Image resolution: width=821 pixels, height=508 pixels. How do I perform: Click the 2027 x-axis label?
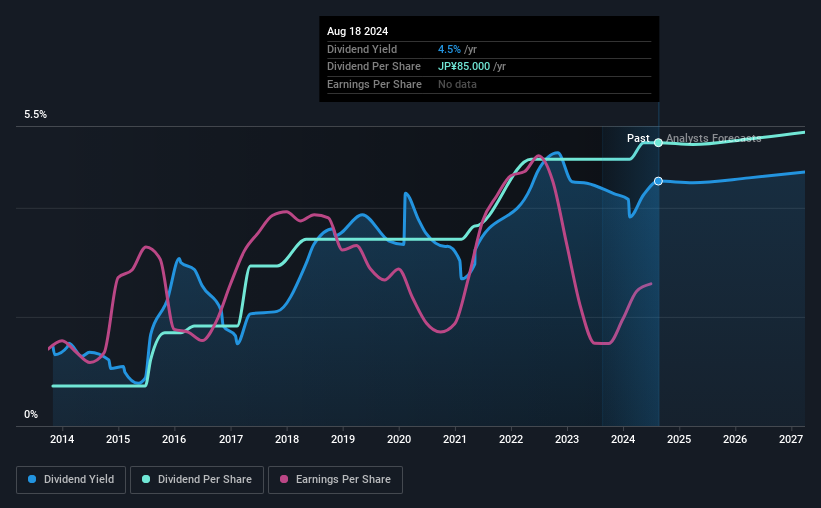tap(791, 439)
